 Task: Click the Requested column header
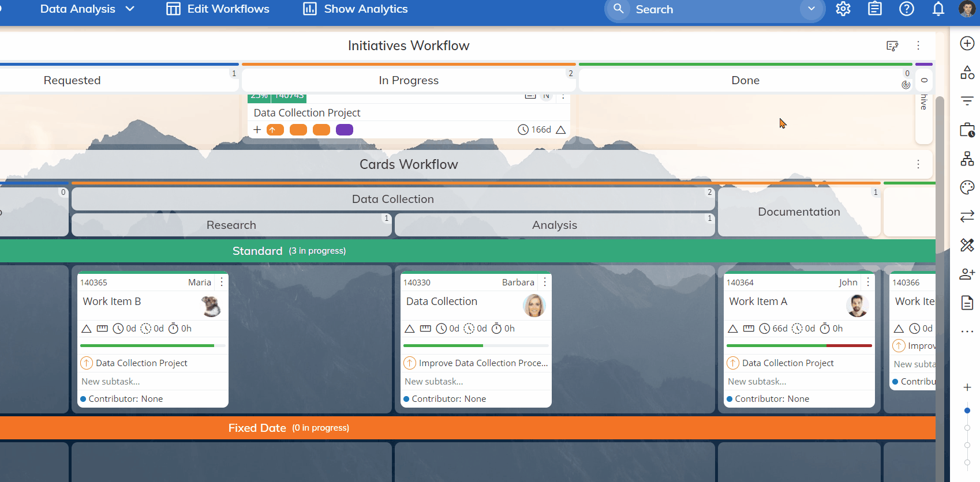(x=72, y=80)
